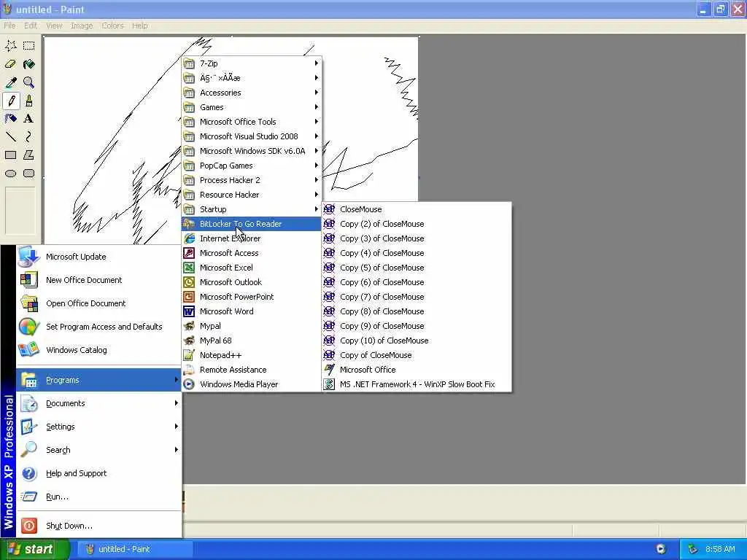
Task: Select the Airbrush tool in Paint
Action: (x=10, y=119)
